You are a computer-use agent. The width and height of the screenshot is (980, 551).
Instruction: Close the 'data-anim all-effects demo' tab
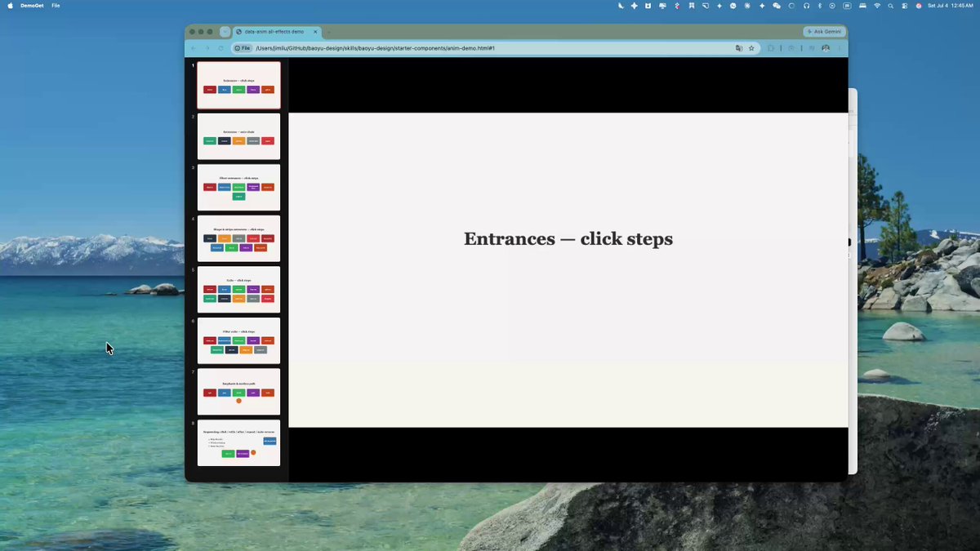coord(315,32)
